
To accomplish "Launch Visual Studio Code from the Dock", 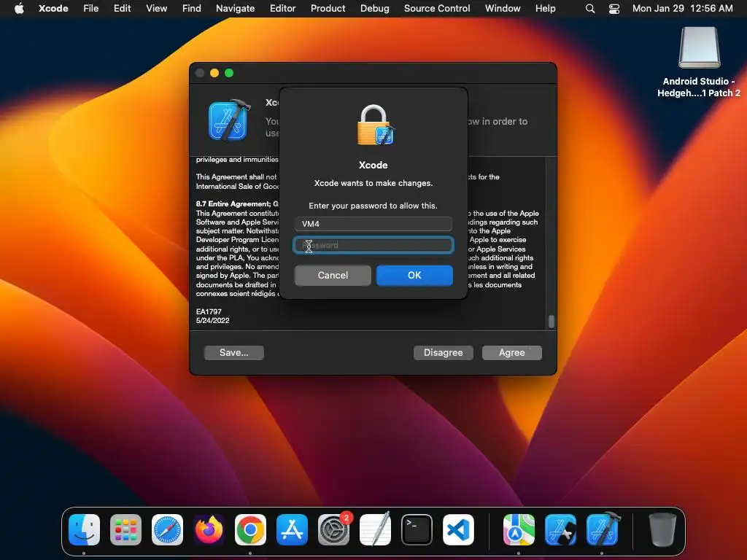I will [458, 529].
